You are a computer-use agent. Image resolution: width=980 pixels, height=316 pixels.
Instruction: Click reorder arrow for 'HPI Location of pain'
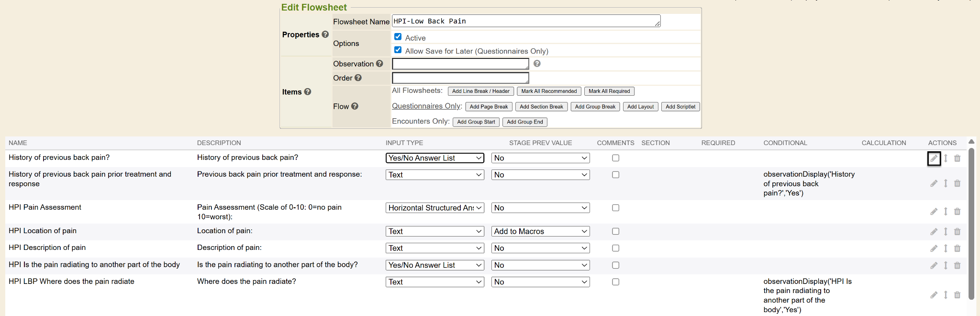pos(946,232)
